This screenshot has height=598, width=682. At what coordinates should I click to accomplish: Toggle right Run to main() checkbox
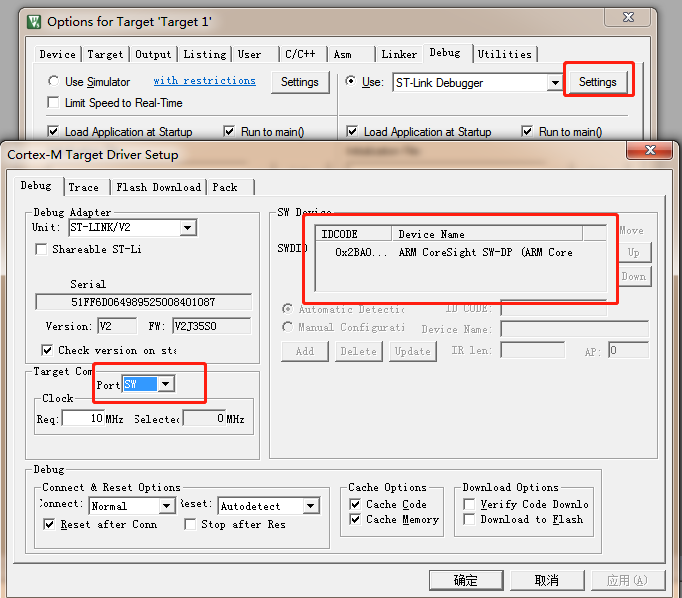527,131
